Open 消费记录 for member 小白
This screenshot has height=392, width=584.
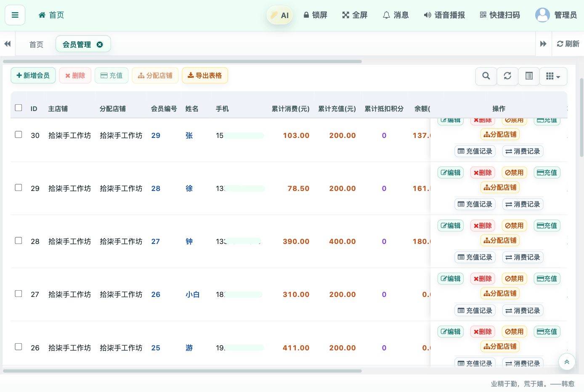[x=523, y=310]
